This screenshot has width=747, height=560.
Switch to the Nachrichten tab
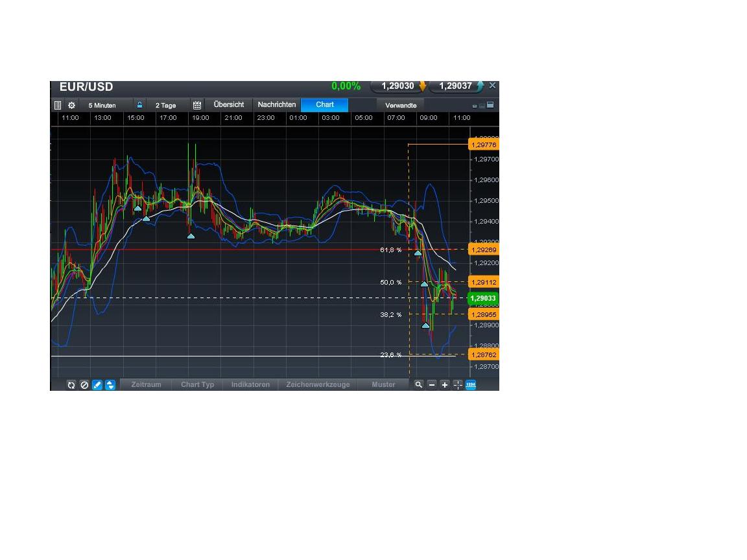pyautogui.click(x=277, y=105)
